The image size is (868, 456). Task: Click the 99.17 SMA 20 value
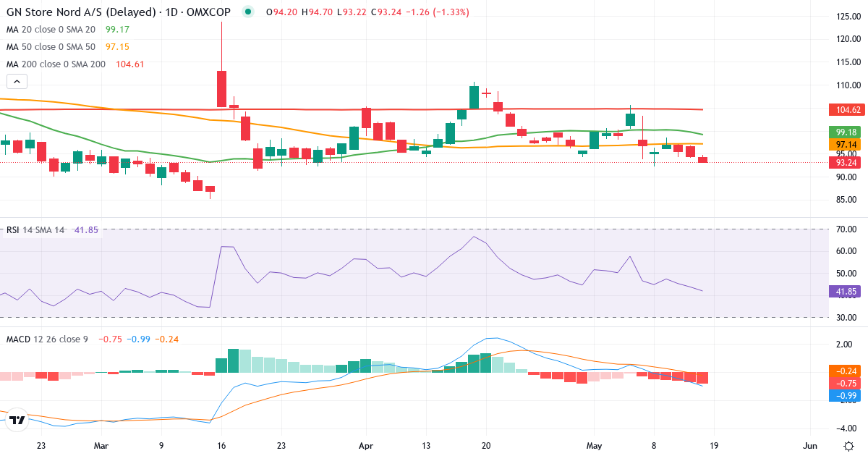[x=117, y=30]
